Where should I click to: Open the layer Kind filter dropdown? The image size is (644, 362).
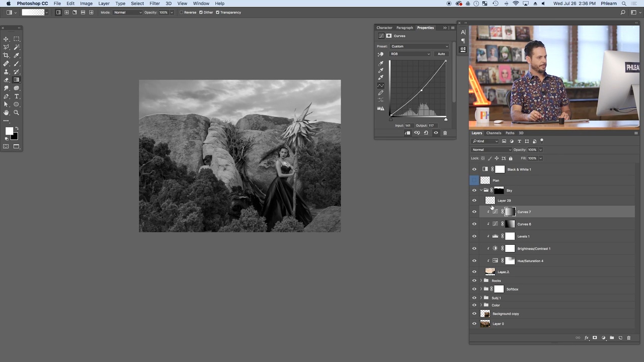click(x=485, y=141)
